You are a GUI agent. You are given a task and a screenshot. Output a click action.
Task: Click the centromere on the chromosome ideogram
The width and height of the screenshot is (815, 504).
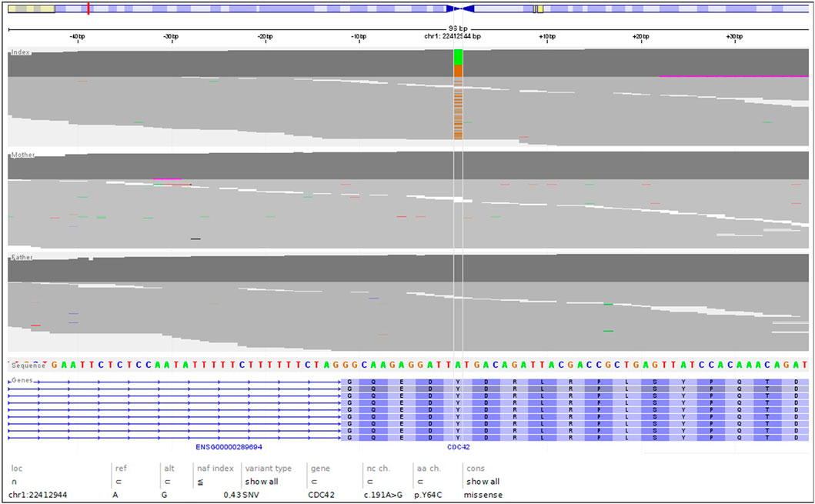click(x=460, y=8)
